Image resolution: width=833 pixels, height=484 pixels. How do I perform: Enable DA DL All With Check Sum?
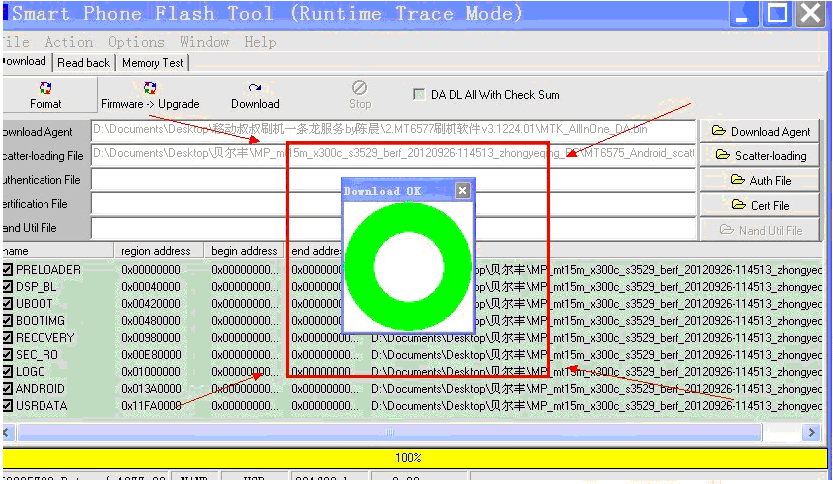coord(419,95)
